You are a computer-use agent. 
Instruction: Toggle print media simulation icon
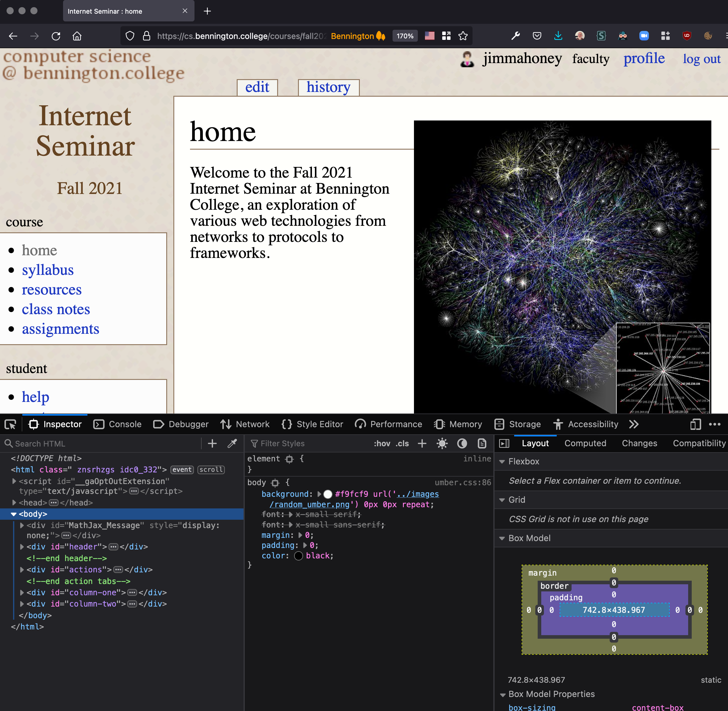point(482,443)
